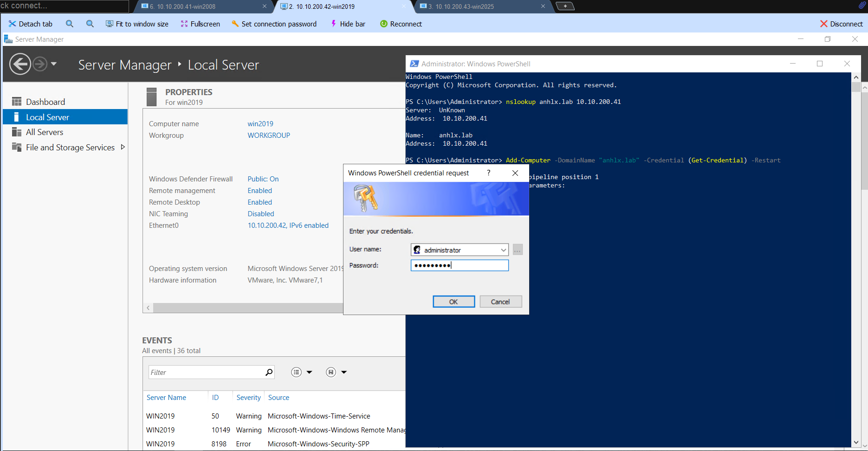This screenshot has height=451, width=868.
Task: Cancel the PowerShell credential request
Action: (x=500, y=302)
